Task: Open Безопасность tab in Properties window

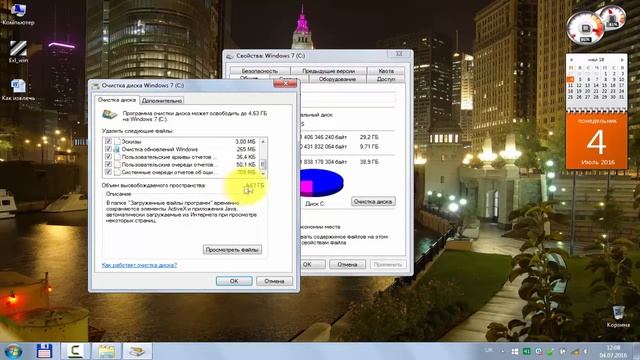Action: click(x=260, y=71)
